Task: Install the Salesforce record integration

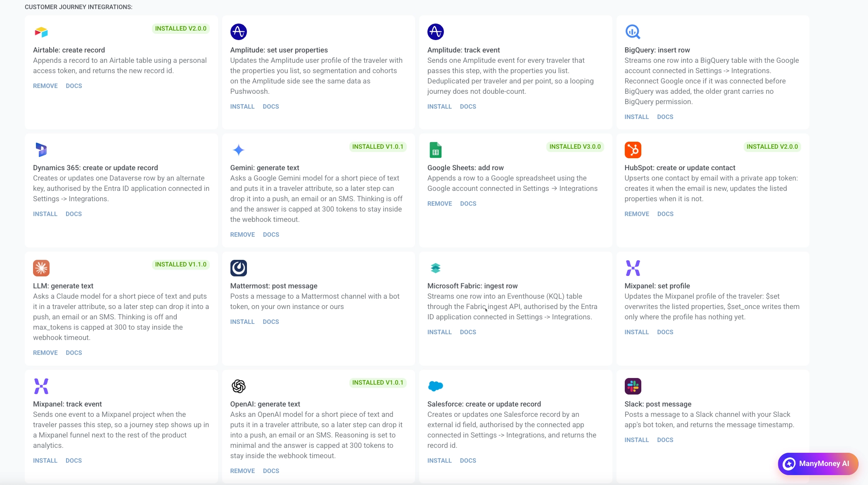Action: point(439,461)
